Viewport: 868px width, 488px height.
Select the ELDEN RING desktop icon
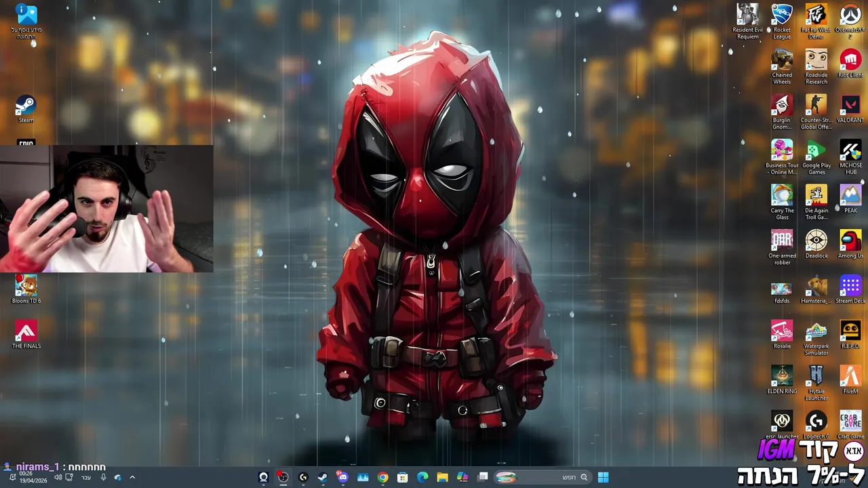coord(782,380)
